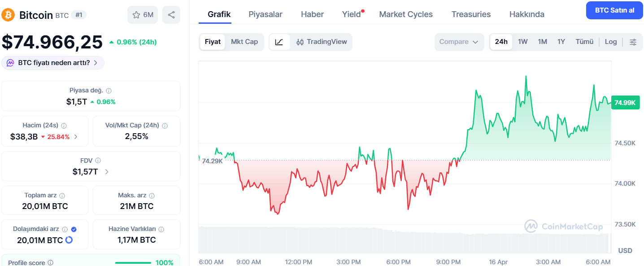Click the $38,3B volume value
Screen dimensions: 644x266
point(24,137)
